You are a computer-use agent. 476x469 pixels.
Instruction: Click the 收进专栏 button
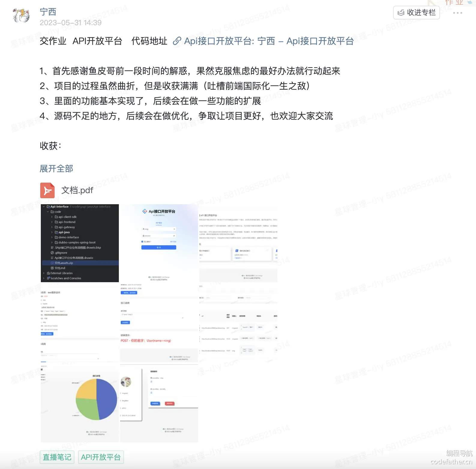coord(416,13)
